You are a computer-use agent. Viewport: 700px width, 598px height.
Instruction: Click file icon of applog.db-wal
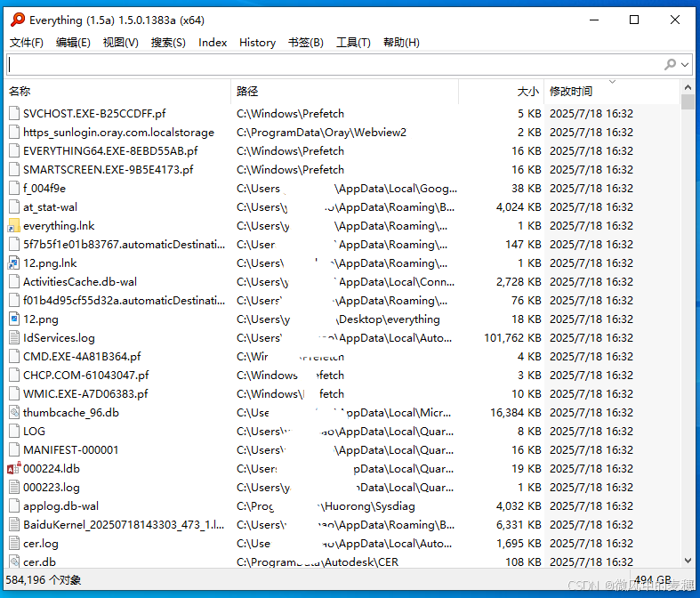point(14,506)
